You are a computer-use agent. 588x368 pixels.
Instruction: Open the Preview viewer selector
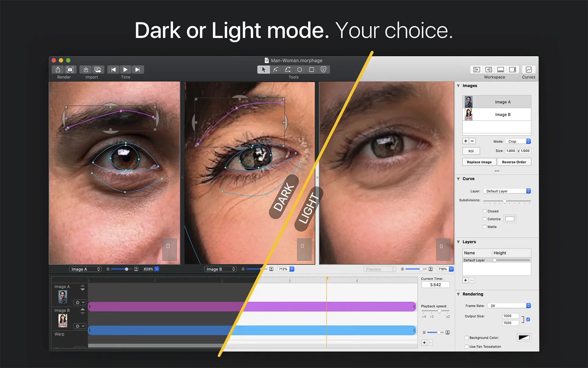[379, 269]
